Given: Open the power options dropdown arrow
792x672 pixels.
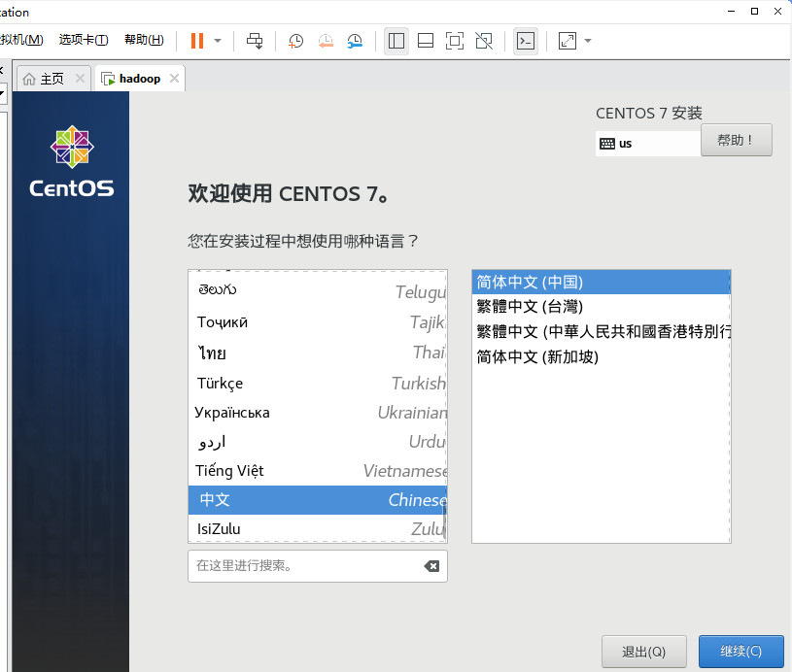Looking at the screenshot, I should [218, 41].
